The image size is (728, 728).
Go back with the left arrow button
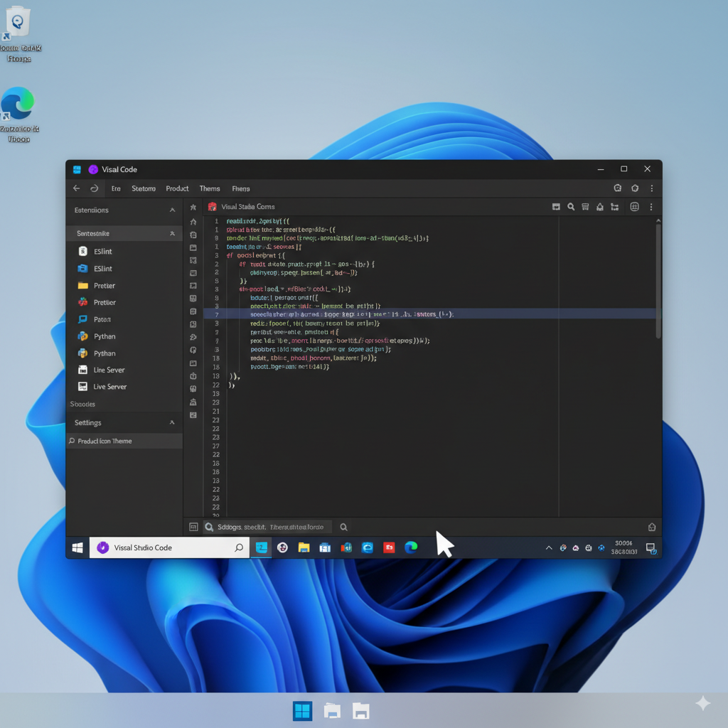(77, 188)
